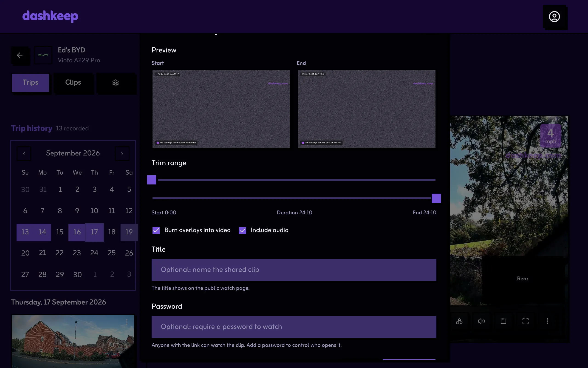Select September 30 in the calendar
This screenshot has height=368, width=588.
click(x=77, y=275)
